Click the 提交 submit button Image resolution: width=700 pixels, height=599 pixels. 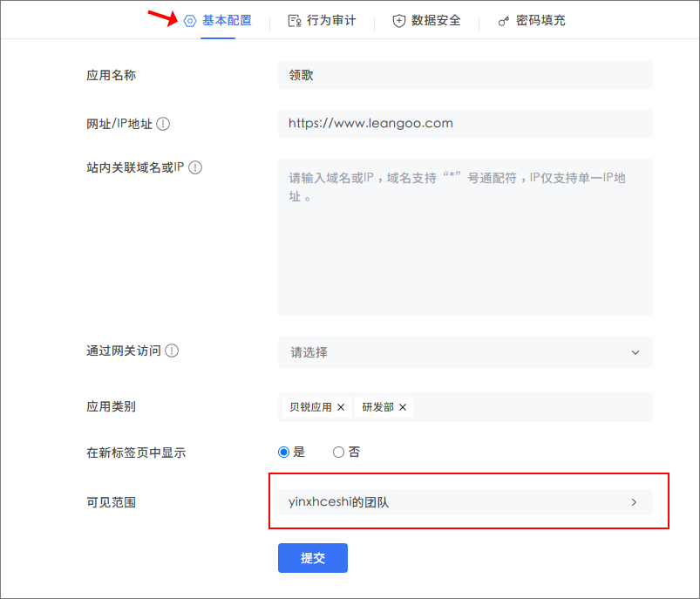click(312, 558)
